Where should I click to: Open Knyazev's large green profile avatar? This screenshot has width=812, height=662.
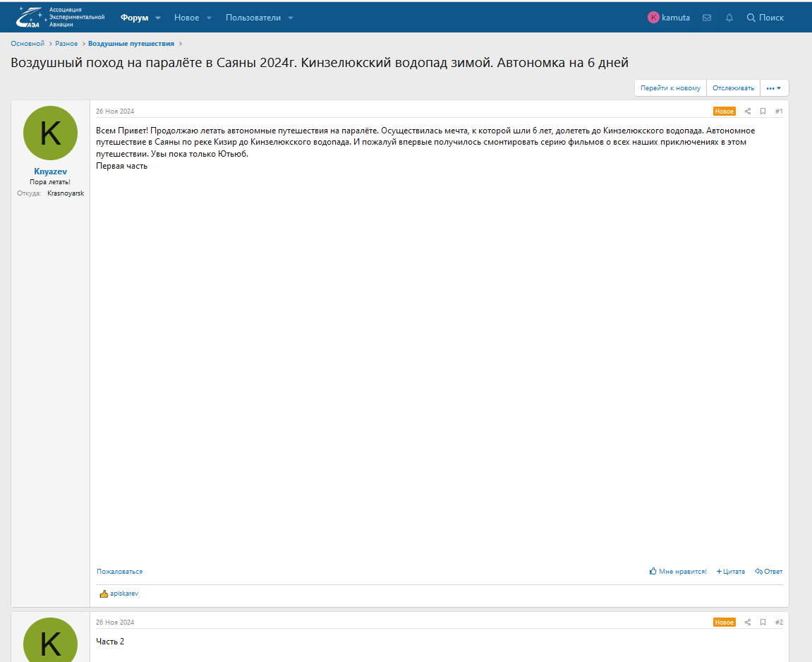point(50,133)
